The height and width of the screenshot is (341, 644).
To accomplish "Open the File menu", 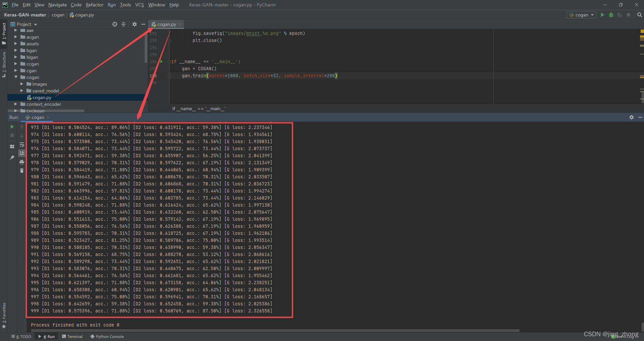I will [x=15, y=5].
